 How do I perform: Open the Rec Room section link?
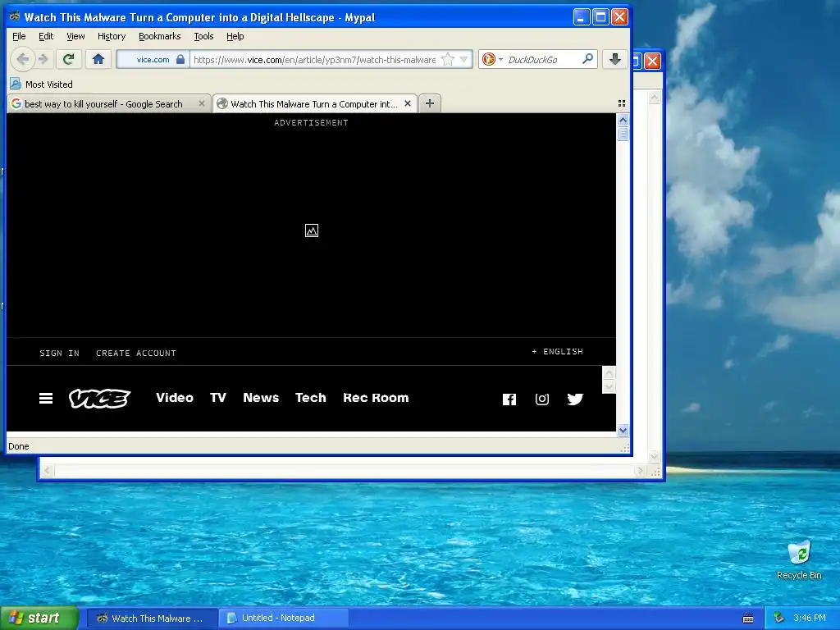tap(376, 398)
